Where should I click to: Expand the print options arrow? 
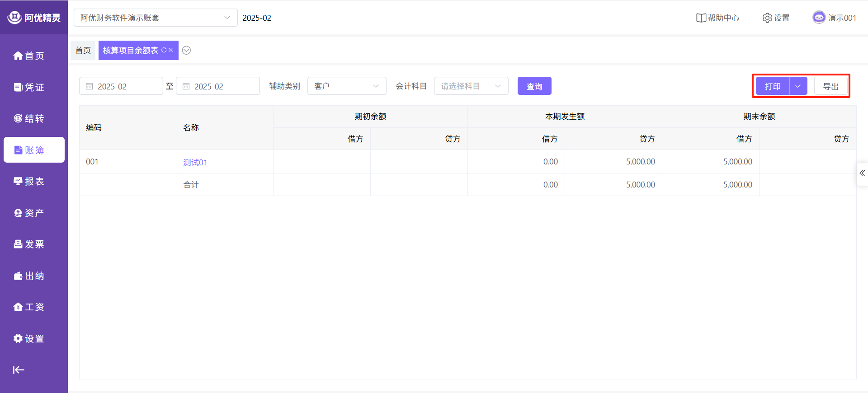(798, 86)
